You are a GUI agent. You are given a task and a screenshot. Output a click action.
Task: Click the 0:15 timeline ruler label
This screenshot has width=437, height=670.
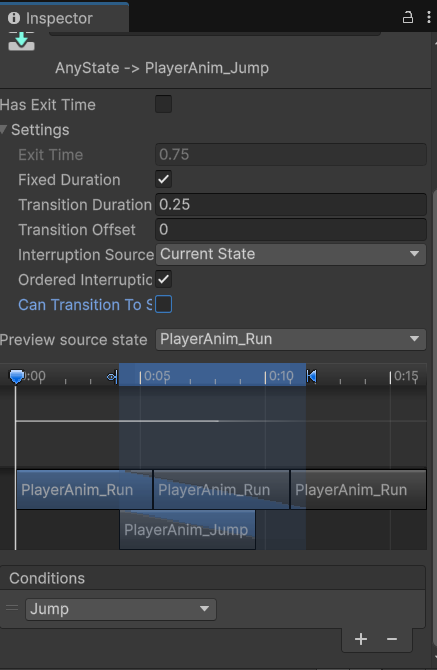click(x=406, y=376)
